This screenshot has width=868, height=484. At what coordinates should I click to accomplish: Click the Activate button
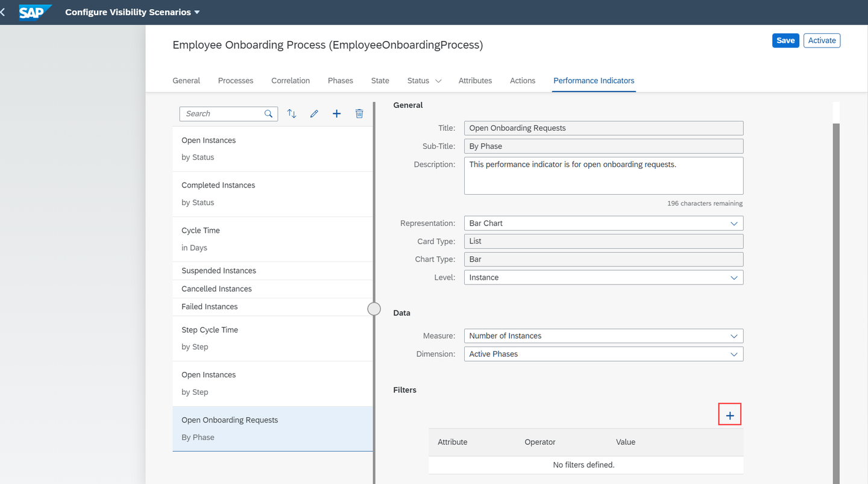coord(822,40)
